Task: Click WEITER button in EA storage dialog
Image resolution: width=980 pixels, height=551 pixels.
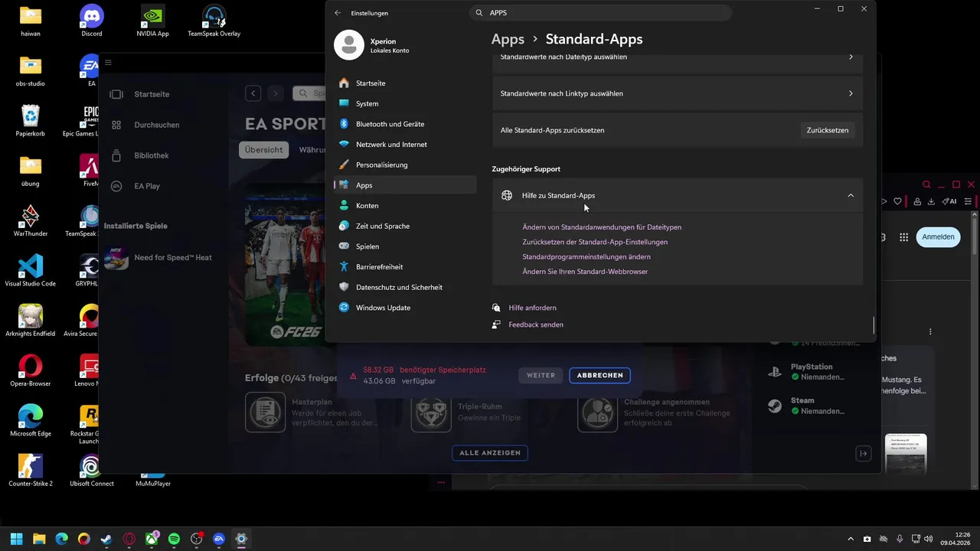Action: pos(541,376)
